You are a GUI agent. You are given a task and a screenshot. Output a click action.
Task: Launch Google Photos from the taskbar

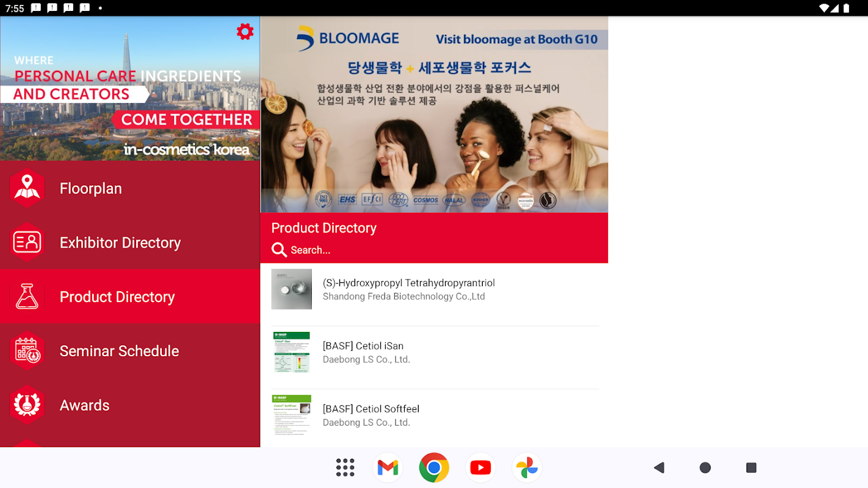pyautogui.click(x=527, y=468)
